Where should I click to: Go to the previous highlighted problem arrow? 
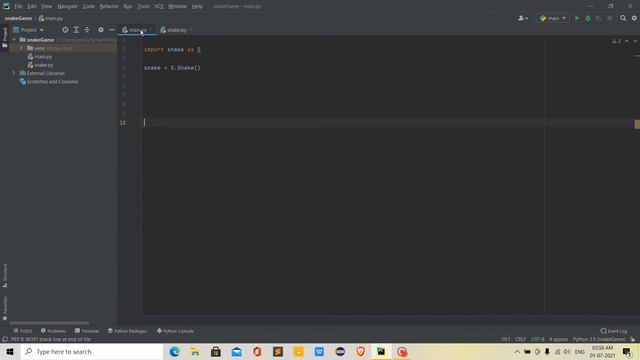627,41
